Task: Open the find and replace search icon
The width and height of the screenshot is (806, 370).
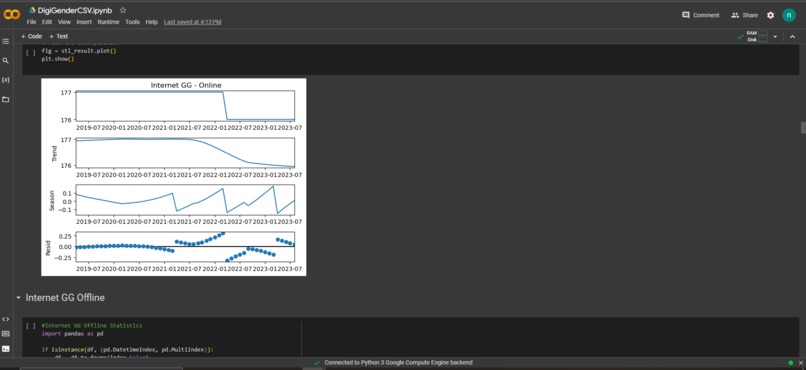Action: 6,61
